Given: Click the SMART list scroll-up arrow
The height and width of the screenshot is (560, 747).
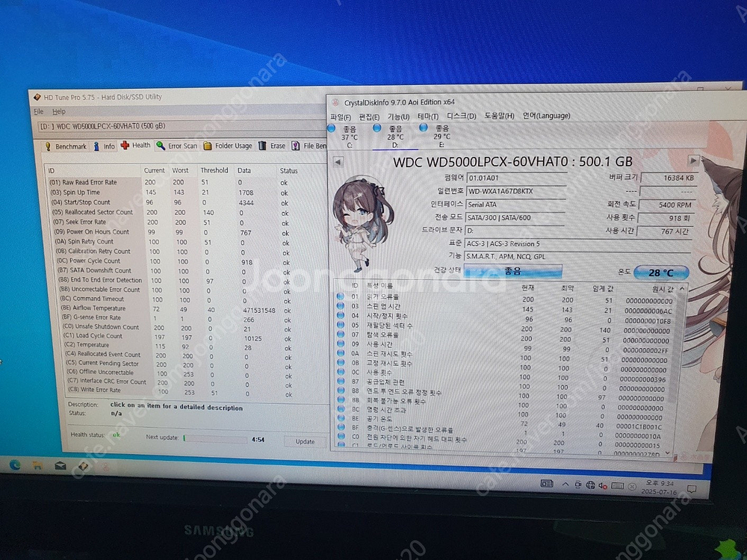Looking at the screenshot, I should click(682, 288).
